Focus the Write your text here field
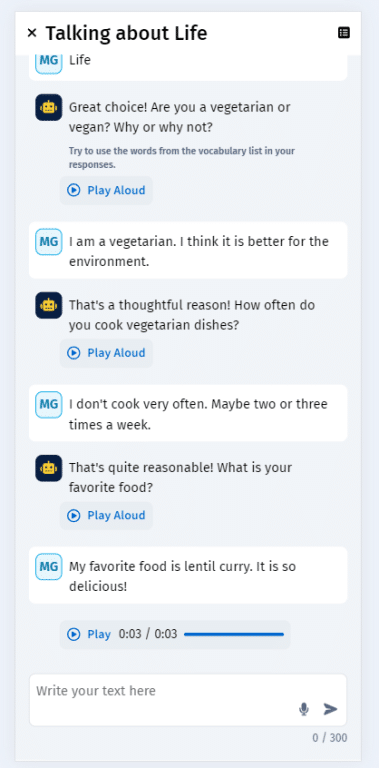Screen dimensions: 379x768 (188, 699)
